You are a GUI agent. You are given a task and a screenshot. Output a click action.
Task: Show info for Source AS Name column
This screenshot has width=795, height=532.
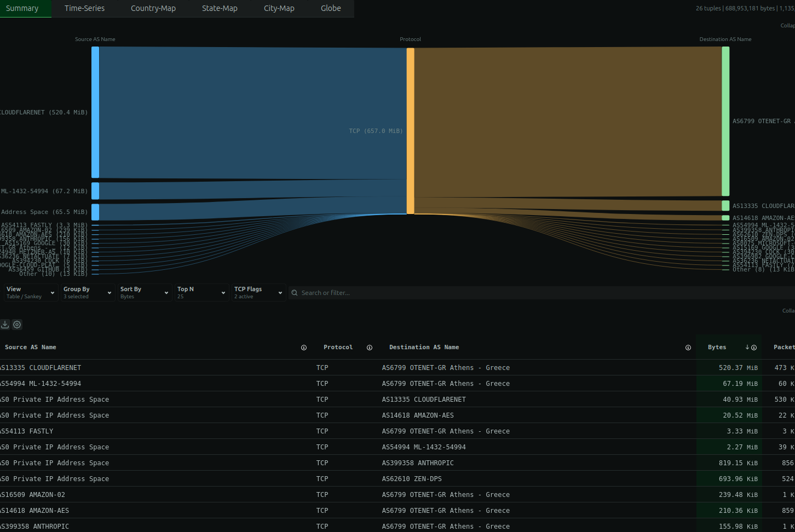[x=304, y=348]
